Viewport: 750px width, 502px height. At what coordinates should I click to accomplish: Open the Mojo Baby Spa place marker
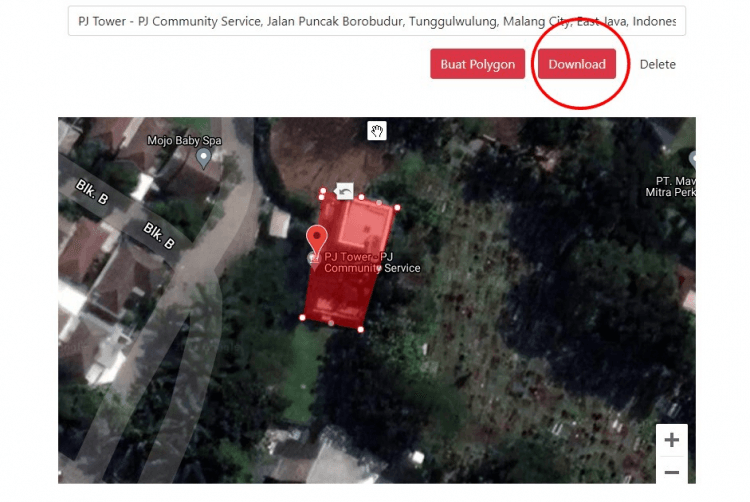tap(204, 158)
